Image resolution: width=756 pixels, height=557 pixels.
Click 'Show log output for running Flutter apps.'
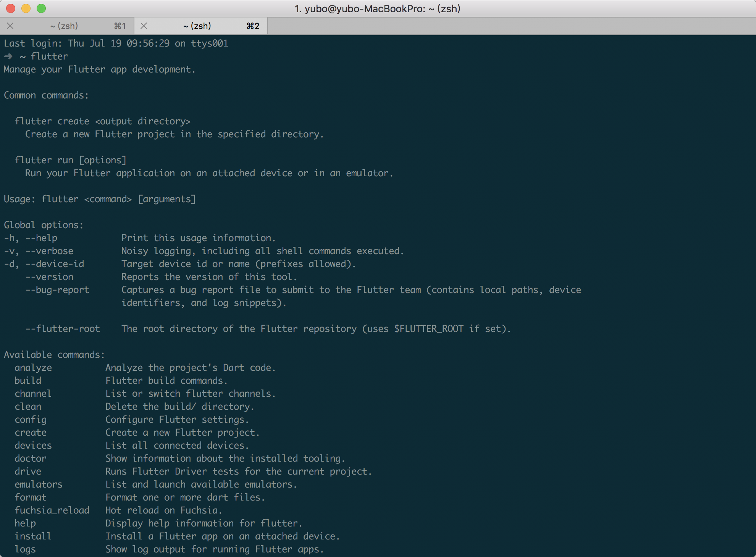215,549
